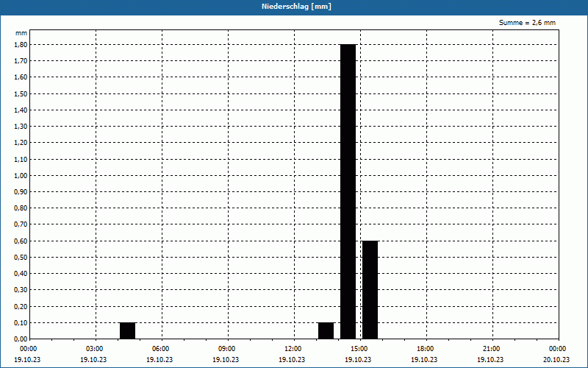Click the 0,10 mm bar between 03:00 and 06:00
The height and width of the screenshot is (368, 588).
(x=127, y=330)
